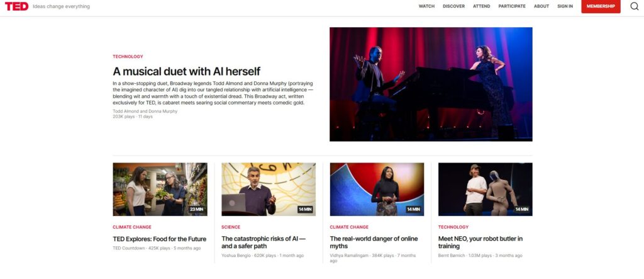Click the featured talk description paragraph
The image size is (644, 279).
[x=213, y=93]
